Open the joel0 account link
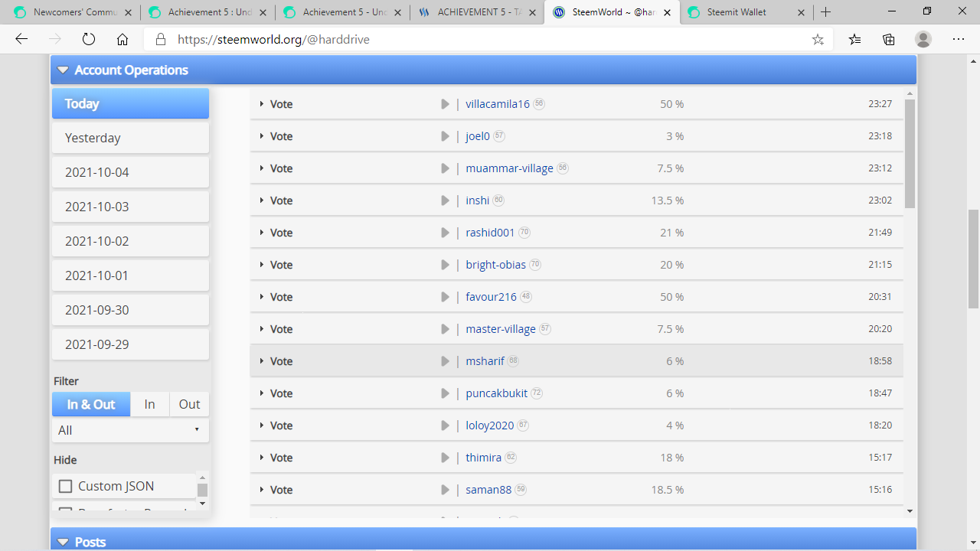This screenshot has width=980, height=551. click(x=476, y=135)
